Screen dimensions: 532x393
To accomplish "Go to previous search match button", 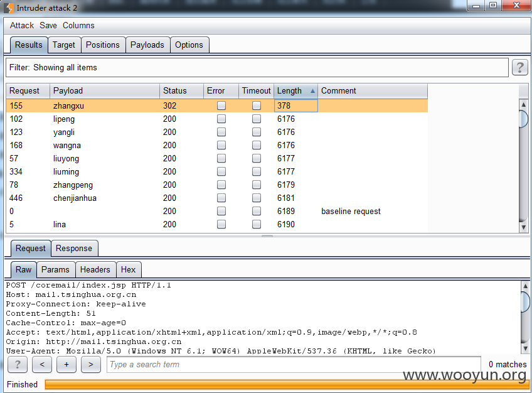I will 42,365.
